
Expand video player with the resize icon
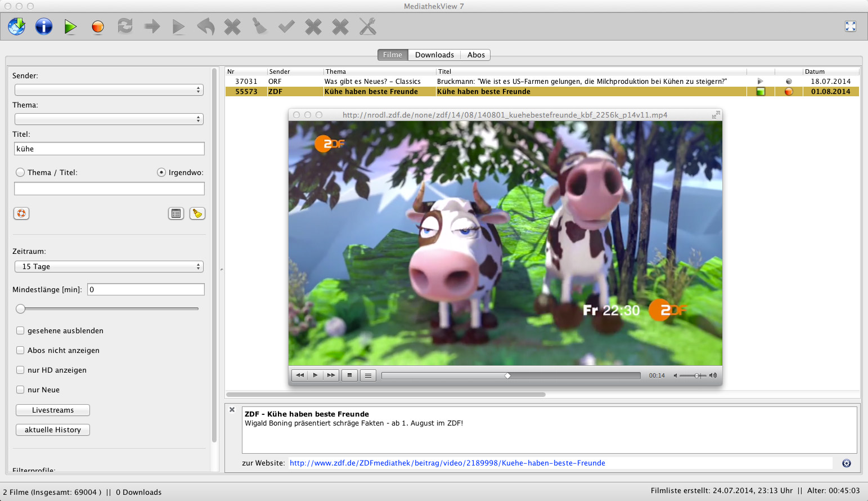pos(716,115)
